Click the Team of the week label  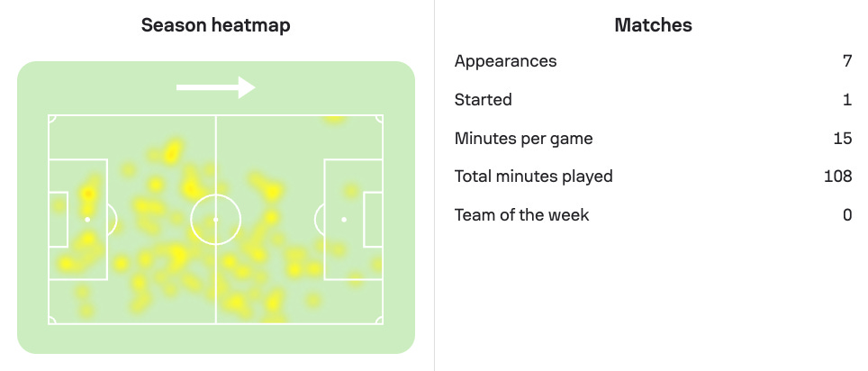point(522,215)
